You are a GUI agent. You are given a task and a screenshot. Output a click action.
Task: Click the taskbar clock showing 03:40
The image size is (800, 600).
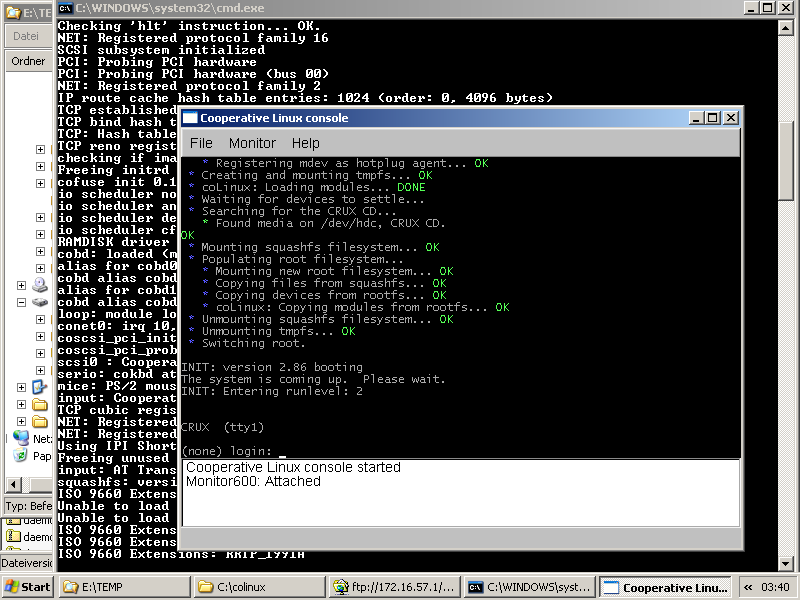775,587
